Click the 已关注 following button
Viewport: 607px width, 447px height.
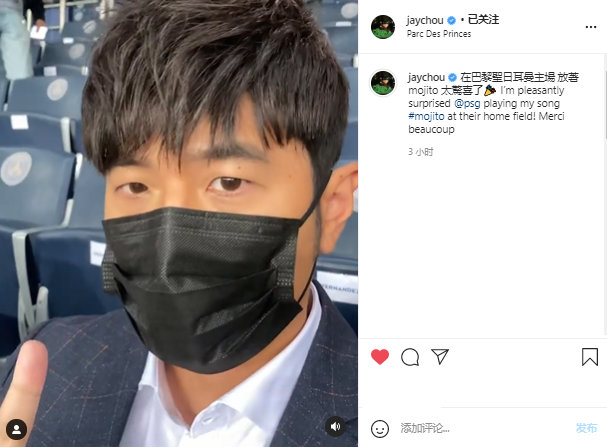tap(484, 19)
